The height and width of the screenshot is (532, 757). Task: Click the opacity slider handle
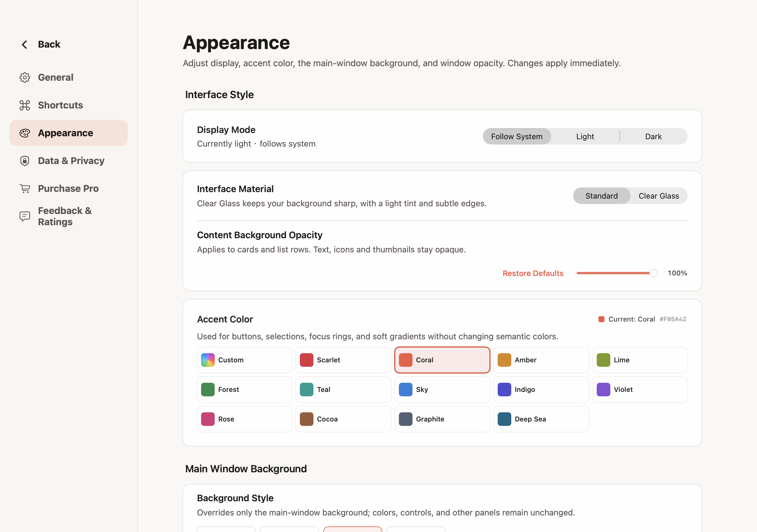tap(653, 273)
